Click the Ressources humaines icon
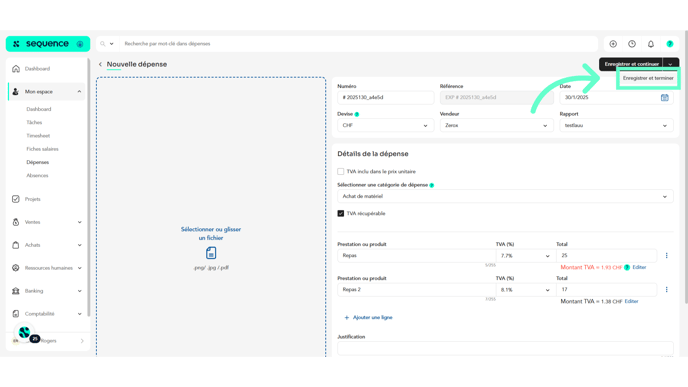Viewport: 688px width, 387px height. click(x=16, y=268)
